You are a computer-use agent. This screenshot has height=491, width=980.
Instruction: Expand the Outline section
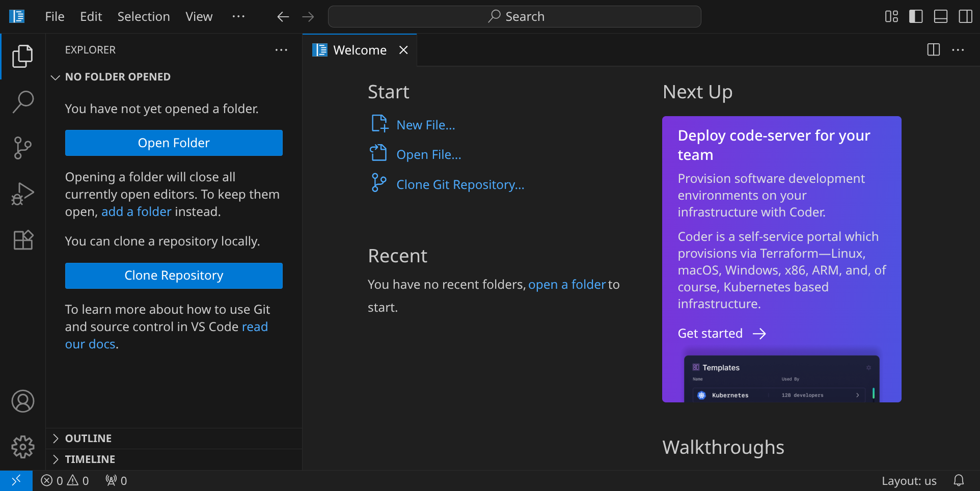(88, 439)
